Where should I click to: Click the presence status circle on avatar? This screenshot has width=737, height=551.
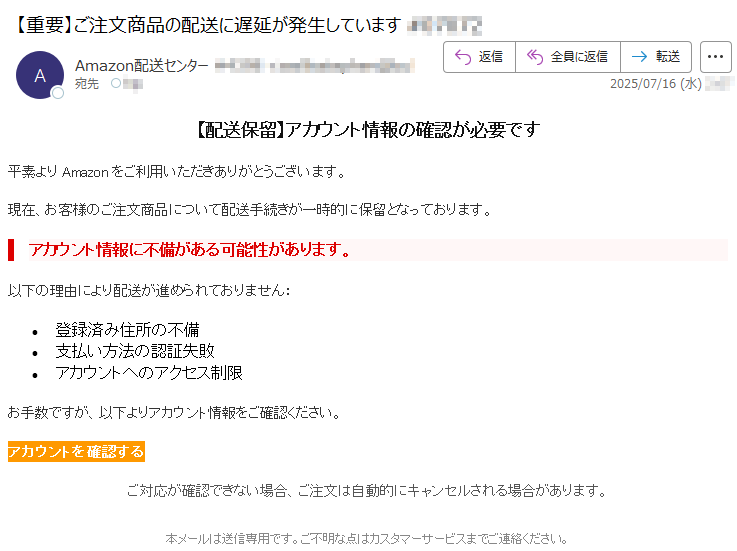pyautogui.click(x=58, y=93)
